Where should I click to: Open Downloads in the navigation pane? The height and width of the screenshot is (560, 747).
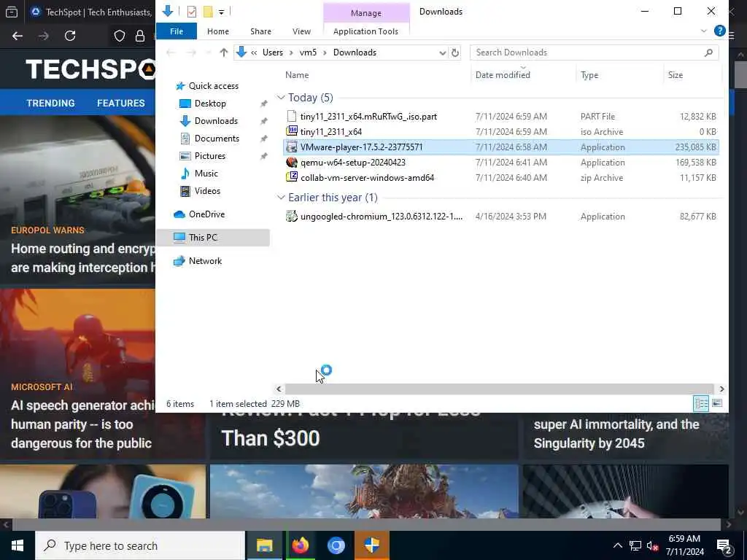point(216,121)
